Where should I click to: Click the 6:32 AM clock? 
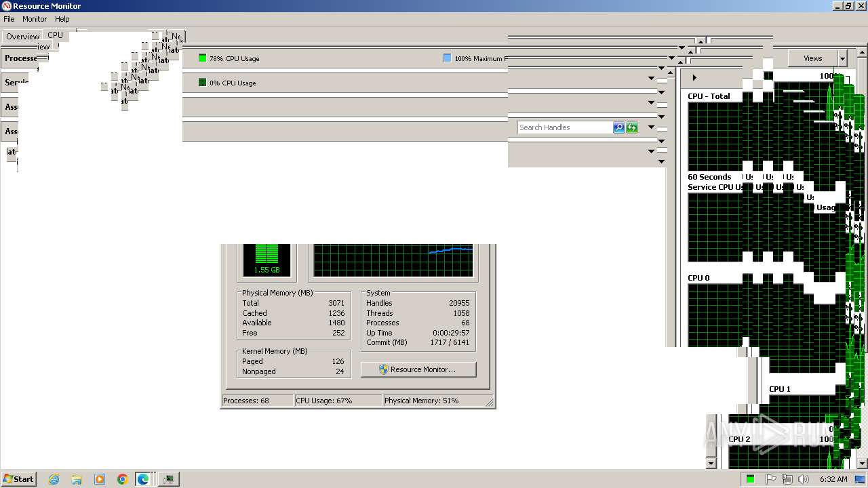click(x=833, y=479)
